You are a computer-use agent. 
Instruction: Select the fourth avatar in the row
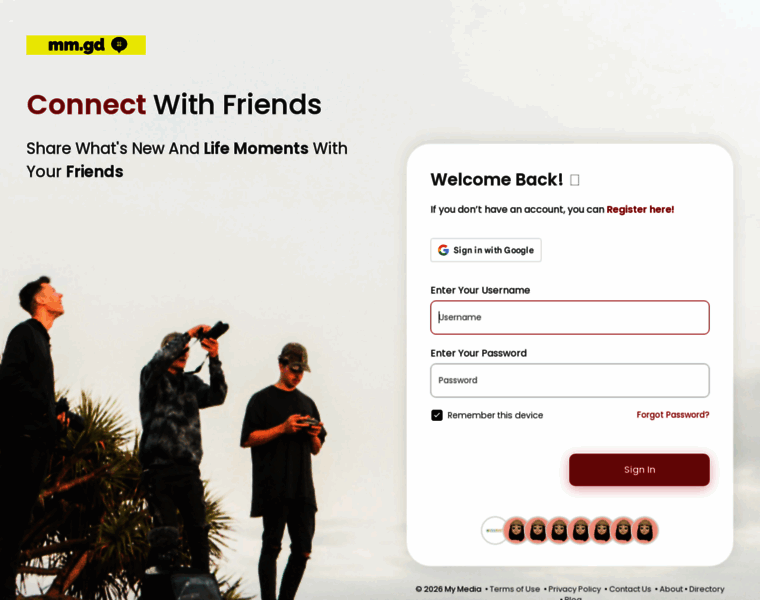[x=559, y=530]
